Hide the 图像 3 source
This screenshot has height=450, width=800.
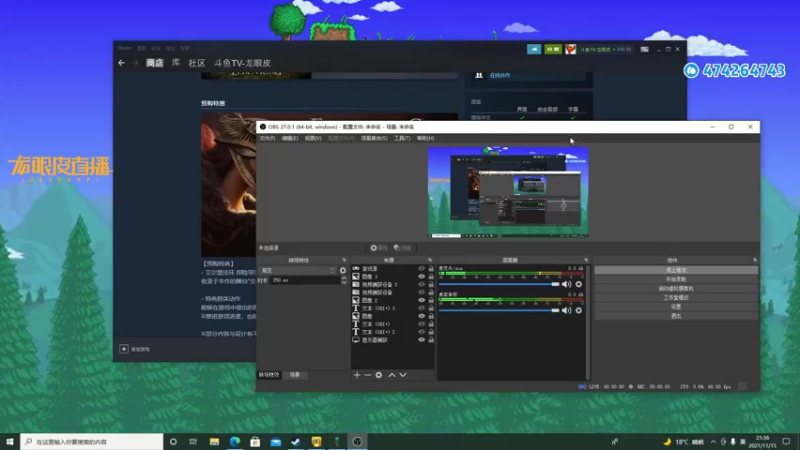point(421,277)
